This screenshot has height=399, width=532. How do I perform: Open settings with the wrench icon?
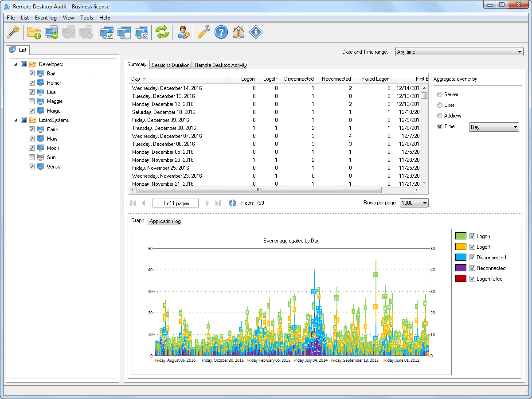pos(203,32)
